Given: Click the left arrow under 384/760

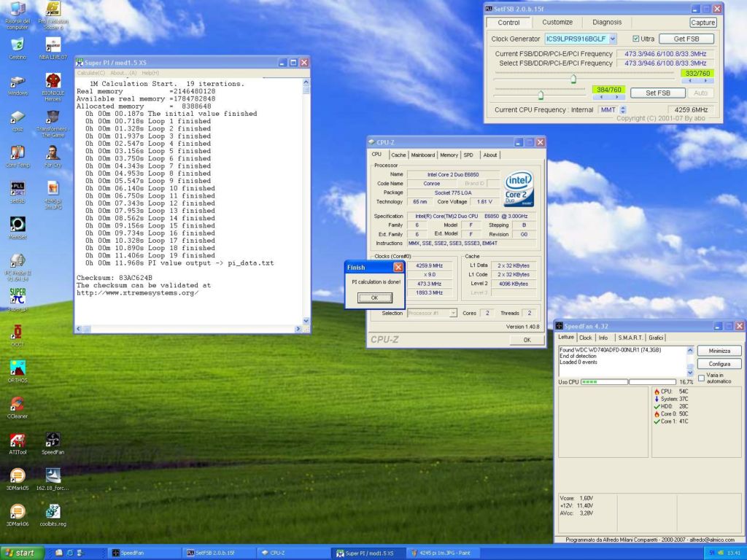Looking at the screenshot, I should 601,97.
